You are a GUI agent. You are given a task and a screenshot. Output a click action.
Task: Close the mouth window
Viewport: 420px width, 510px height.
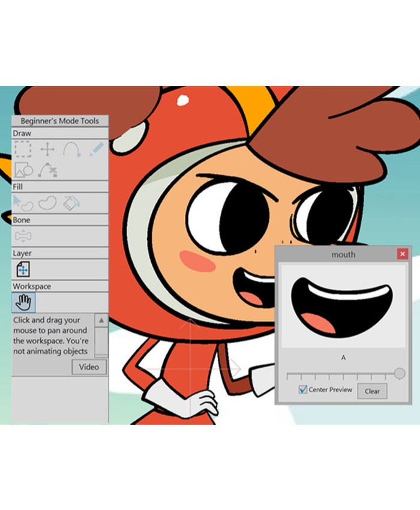[x=402, y=254]
